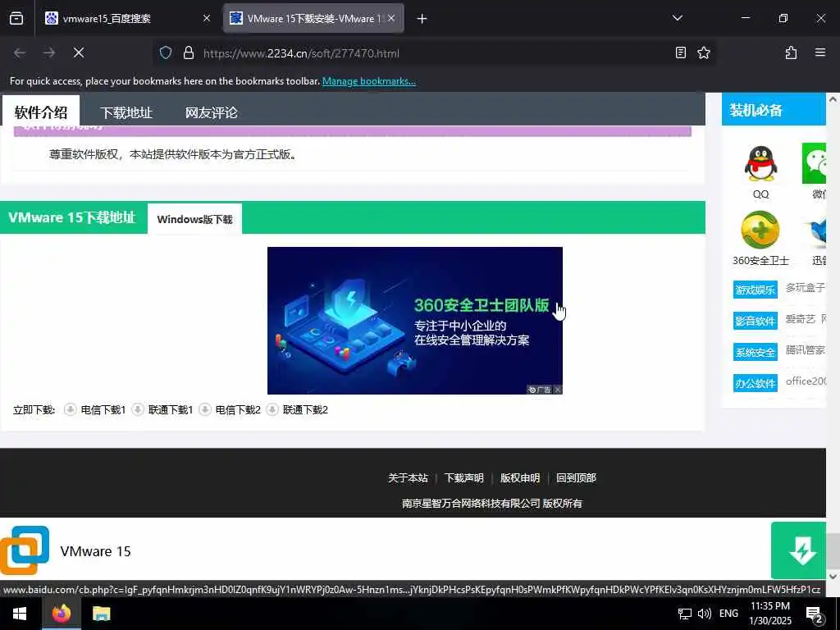Click office200 sidebar link
840x630 pixels.
pos(806,381)
